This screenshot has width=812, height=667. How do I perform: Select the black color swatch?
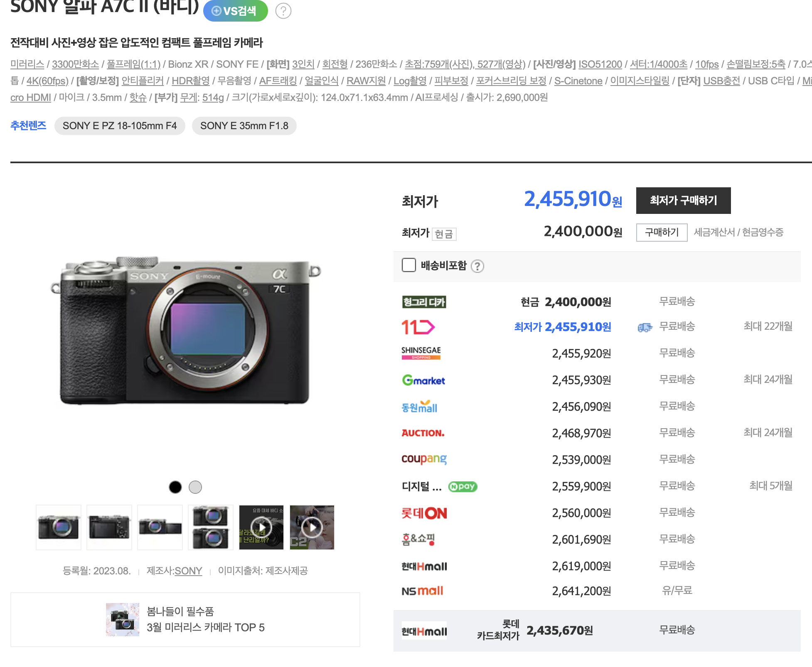coord(175,487)
